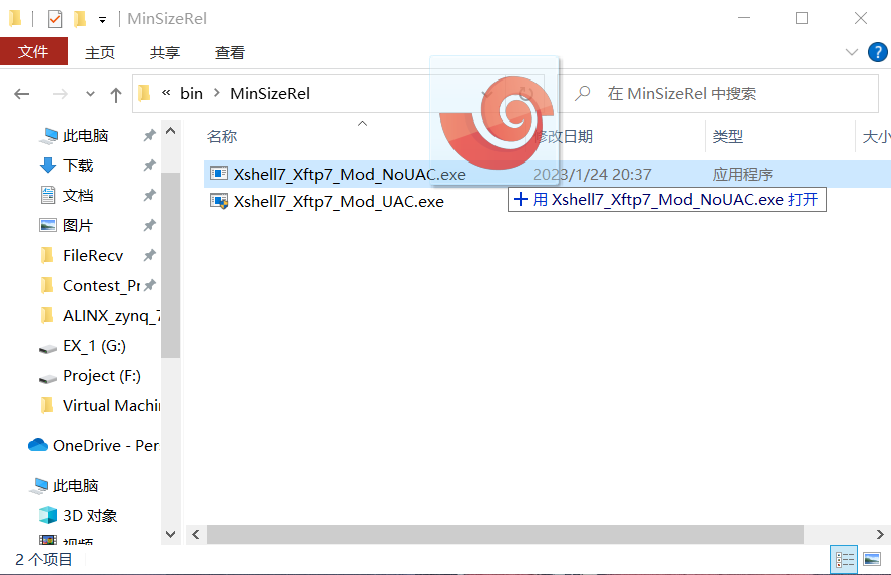Click the search box 在 MinSizeRel 中搜索
Image resolution: width=891 pixels, height=575 pixels.
click(x=720, y=94)
